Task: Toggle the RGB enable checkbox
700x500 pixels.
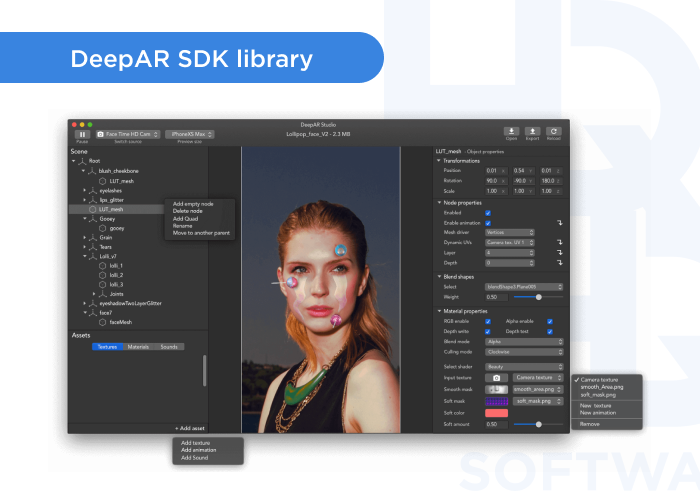Action: 488,321
